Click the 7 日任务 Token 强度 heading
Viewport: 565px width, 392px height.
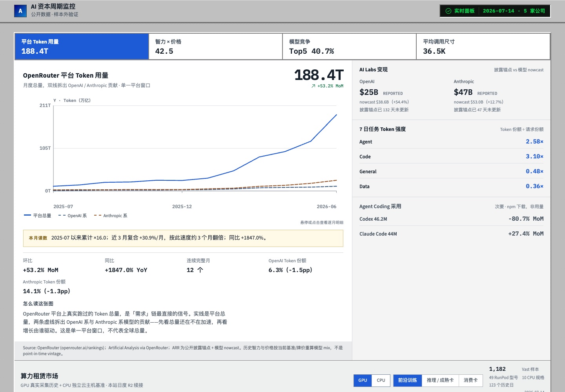pyautogui.click(x=383, y=129)
